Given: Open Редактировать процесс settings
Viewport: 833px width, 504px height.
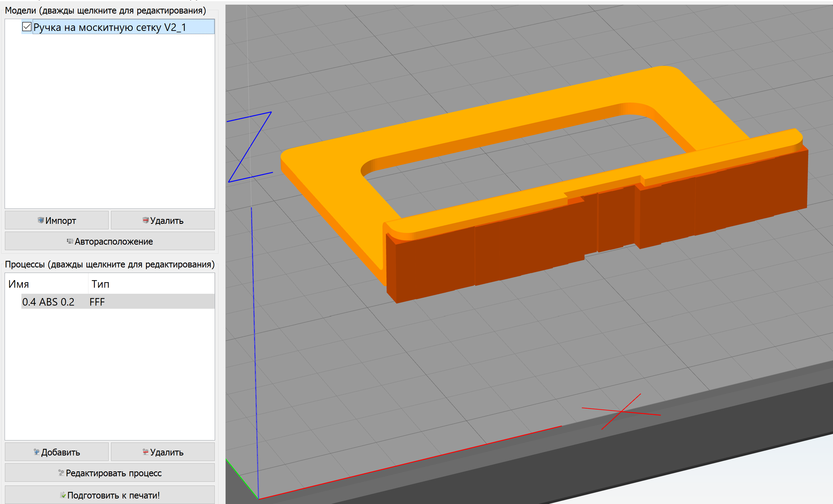Looking at the screenshot, I should pyautogui.click(x=110, y=473).
